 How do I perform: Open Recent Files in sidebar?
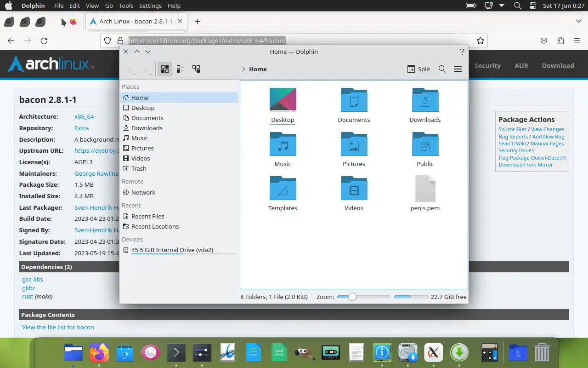click(x=179, y=216)
